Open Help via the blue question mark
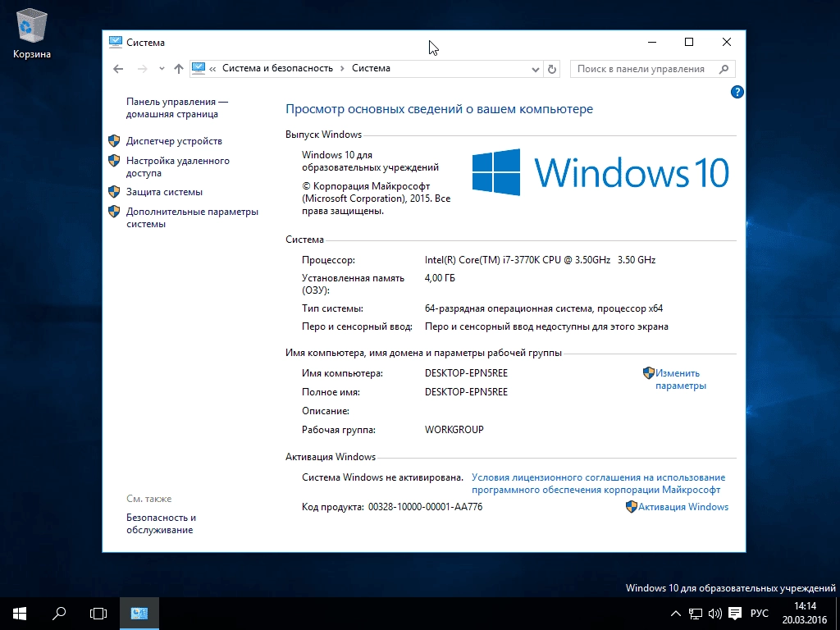This screenshot has width=840, height=630. pos(737,92)
